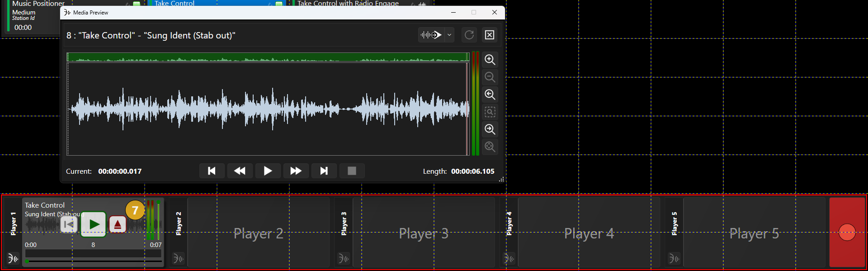Click the Player 1 position slider handle
868x271 pixels.
coord(27,261)
